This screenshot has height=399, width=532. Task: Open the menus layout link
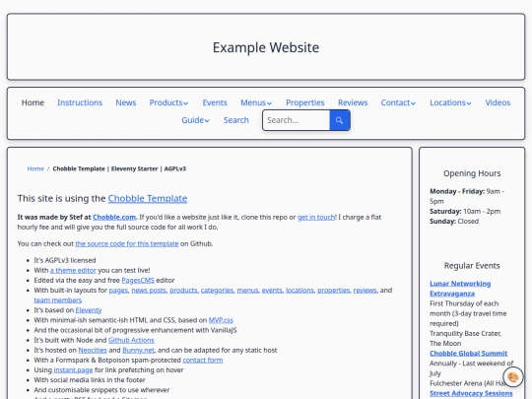click(x=247, y=290)
